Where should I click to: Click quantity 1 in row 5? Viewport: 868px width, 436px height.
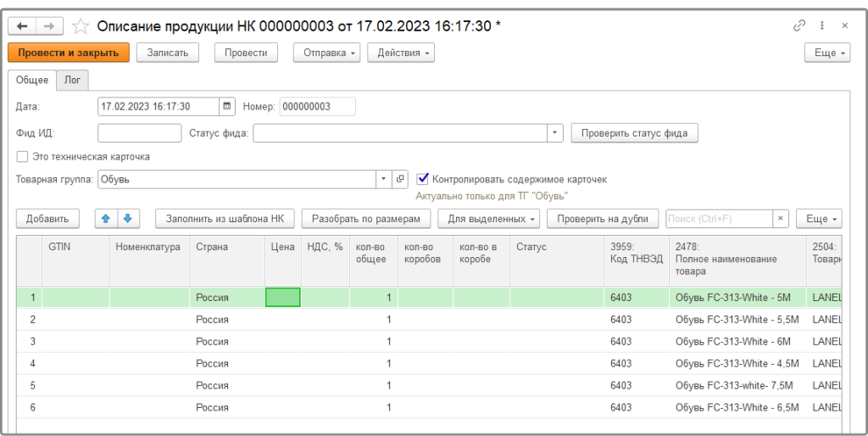[x=388, y=385]
